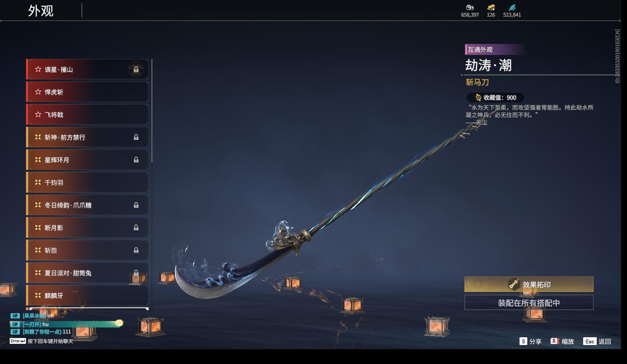This screenshot has height=364, width=627.
Task: Click 装配在所有搭配中 button
Action: tap(529, 303)
